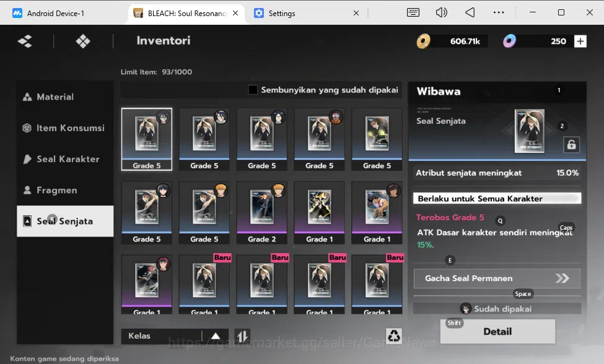Open the emulator keyboard mapping icon
The image size is (604, 364).
(413, 12)
